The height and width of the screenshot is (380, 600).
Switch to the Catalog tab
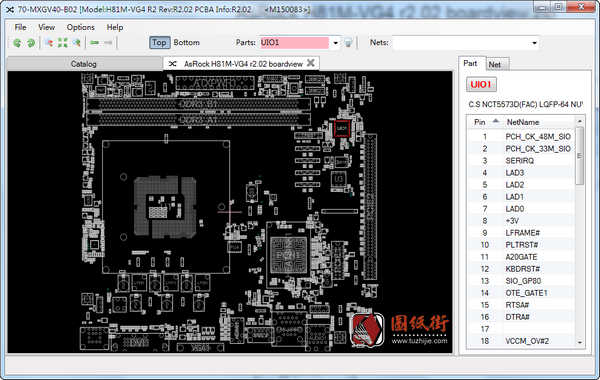pos(84,64)
